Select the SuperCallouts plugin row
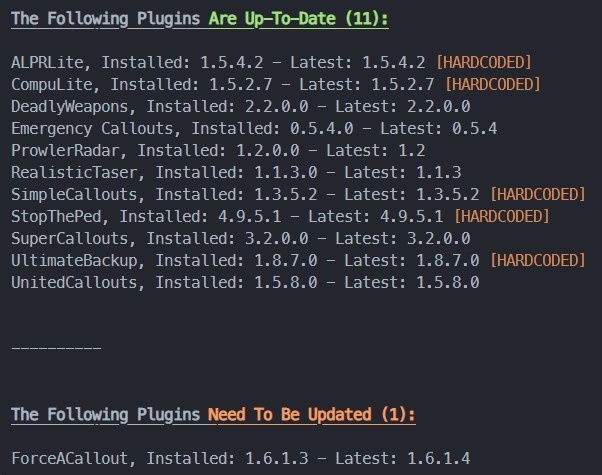602x475 pixels. (241, 238)
